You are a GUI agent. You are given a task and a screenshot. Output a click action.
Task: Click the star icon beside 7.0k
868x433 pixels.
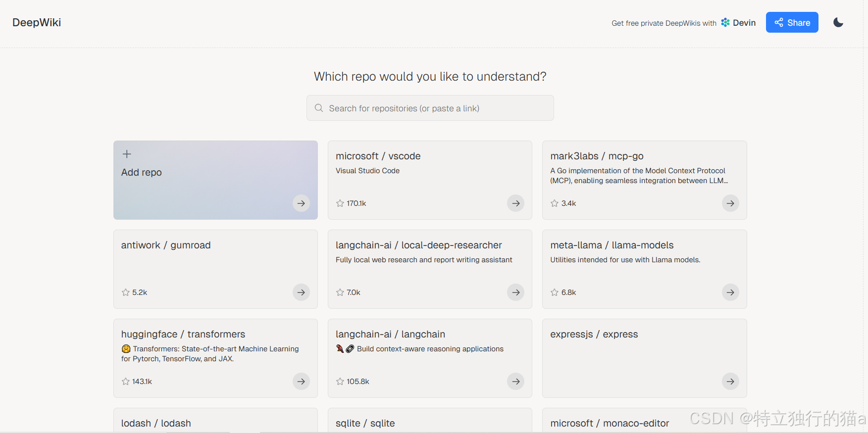click(340, 292)
